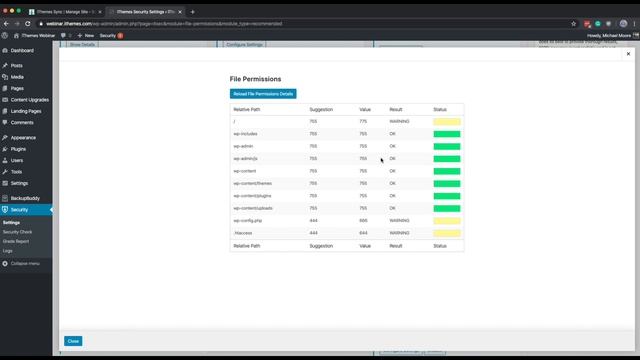Open iThemes Webinar site home link

(34, 36)
